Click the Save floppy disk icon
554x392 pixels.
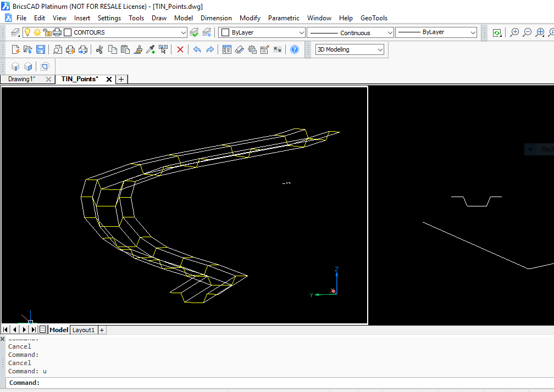click(x=41, y=49)
